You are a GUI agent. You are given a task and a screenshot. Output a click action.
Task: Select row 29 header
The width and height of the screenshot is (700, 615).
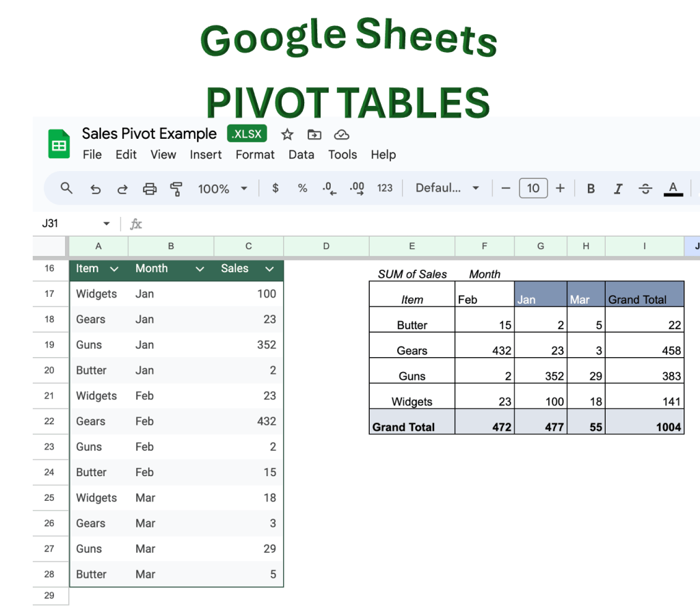(x=49, y=595)
